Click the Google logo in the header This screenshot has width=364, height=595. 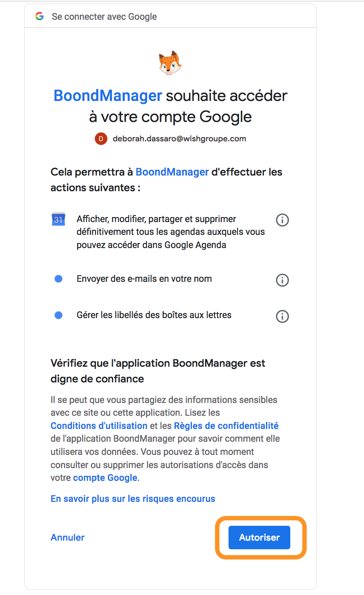click(x=40, y=16)
